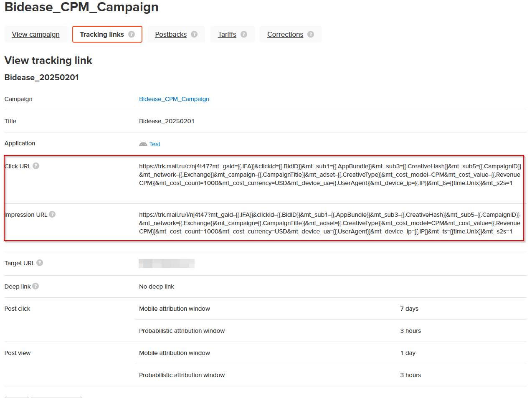Image resolution: width=532 pixels, height=398 pixels.
Task: Click '3 hours' in the Post click section
Action: (410, 331)
